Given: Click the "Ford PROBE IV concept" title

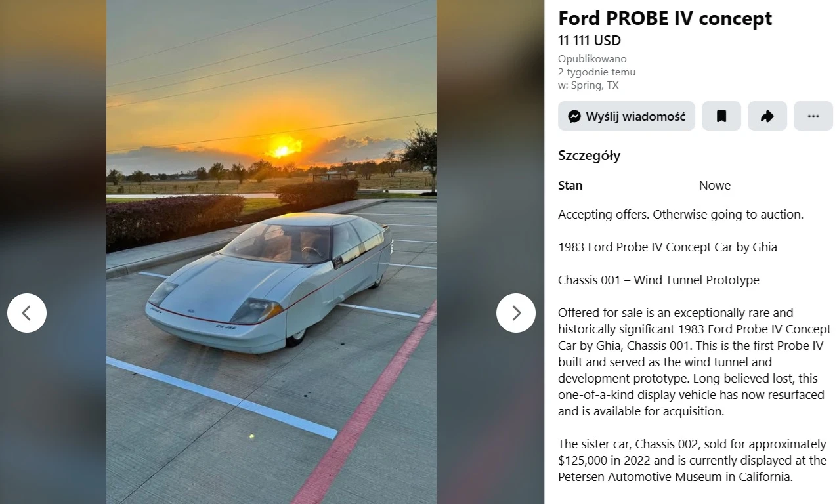Looking at the screenshot, I should [x=664, y=18].
